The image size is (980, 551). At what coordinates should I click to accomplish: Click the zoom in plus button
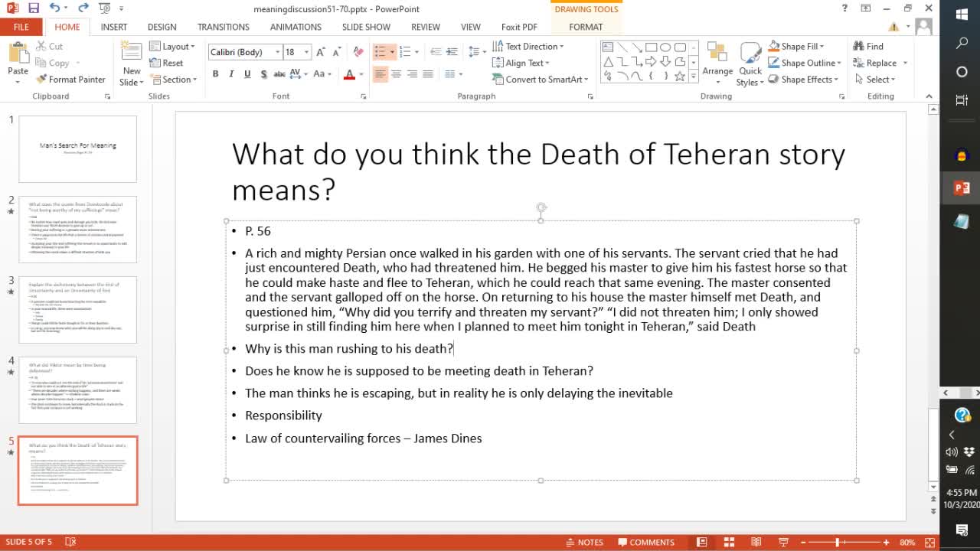click(887, 542)
